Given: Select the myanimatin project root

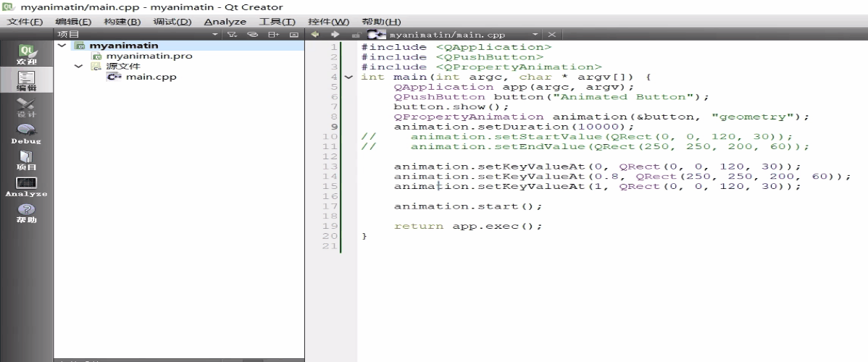Looking at the screenshot, I should pyautogui.click(x=123, y=46).
